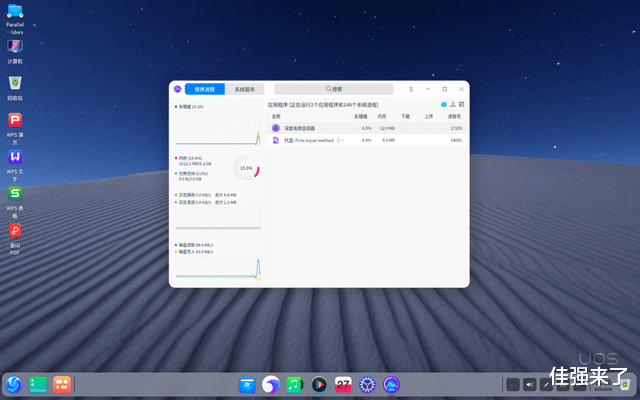Open the system monitor title bar menu icon
The height and width of the screenshot is (400, 640).
pos(411,89)
